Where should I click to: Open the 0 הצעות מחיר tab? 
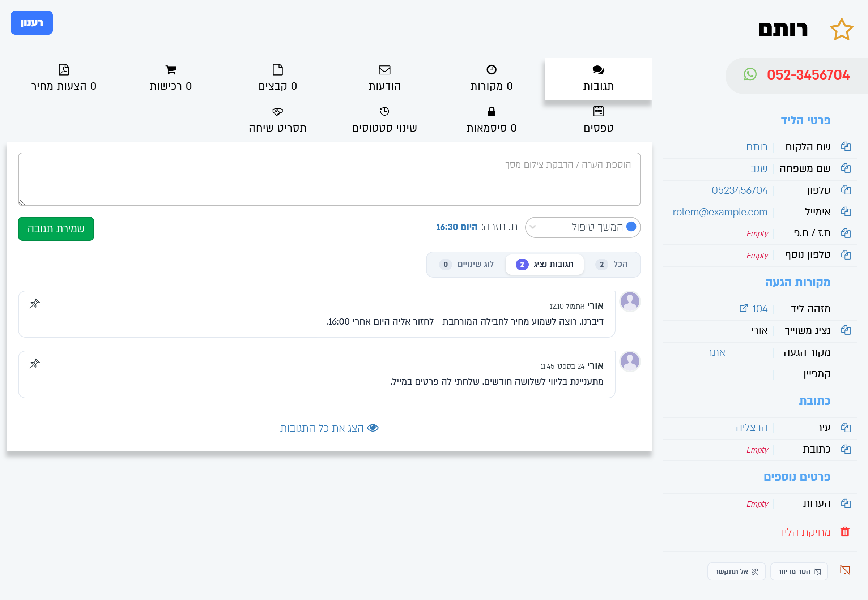pyautogui.click(x=64, y=79)
